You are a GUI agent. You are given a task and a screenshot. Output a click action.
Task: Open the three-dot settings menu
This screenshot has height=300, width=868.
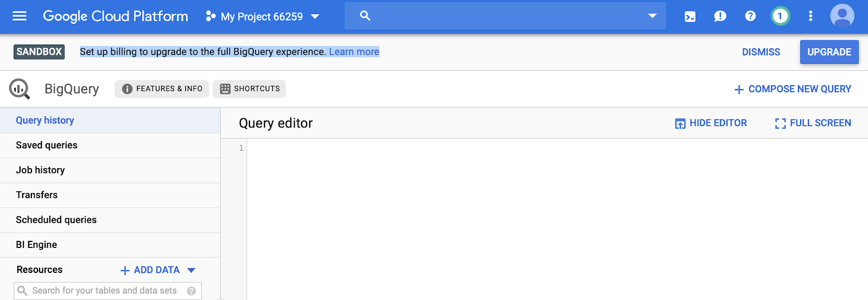810,16
